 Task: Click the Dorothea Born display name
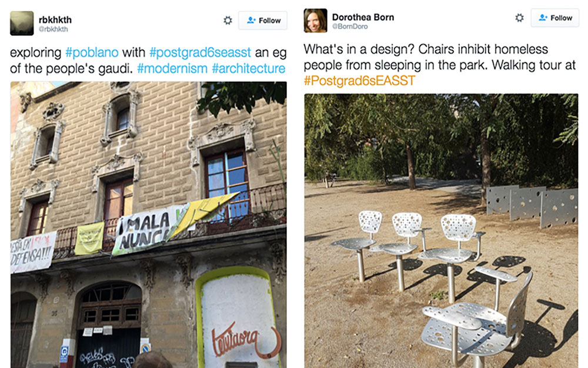pyautogui.click(x=363, y=17)
